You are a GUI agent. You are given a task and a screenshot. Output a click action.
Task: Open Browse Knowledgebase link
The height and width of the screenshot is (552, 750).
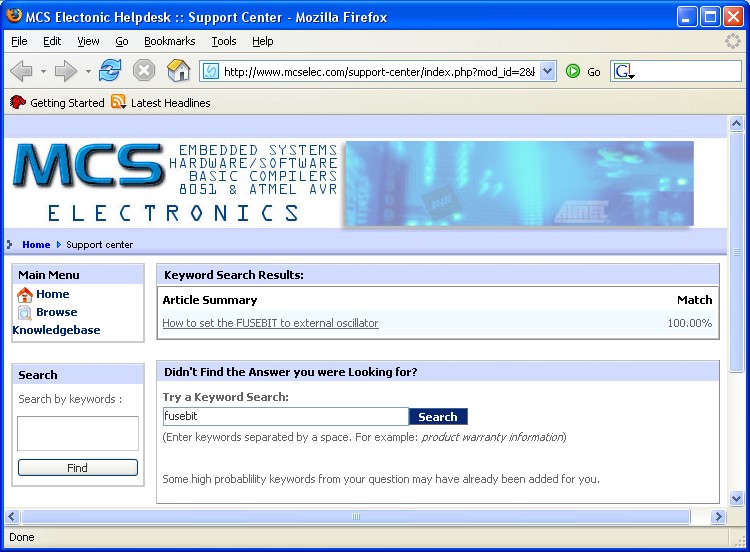56,321
